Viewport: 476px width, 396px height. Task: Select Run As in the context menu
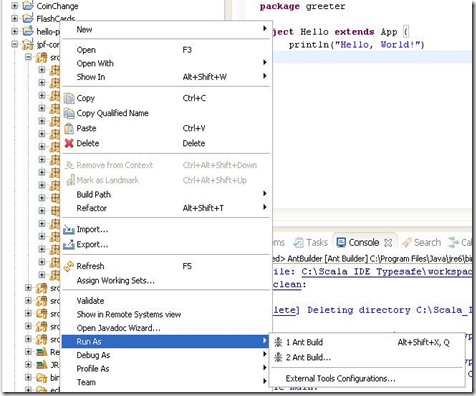point(166,342)
